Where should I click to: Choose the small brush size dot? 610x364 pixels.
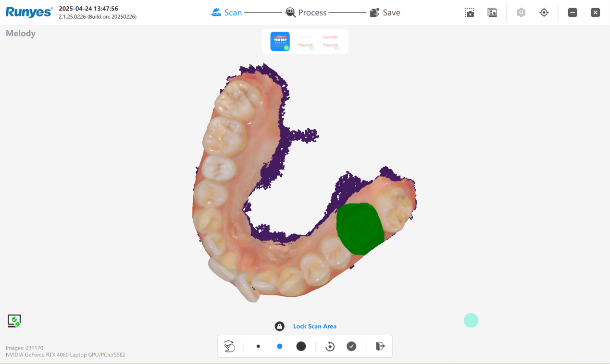(x=258, y=346)
